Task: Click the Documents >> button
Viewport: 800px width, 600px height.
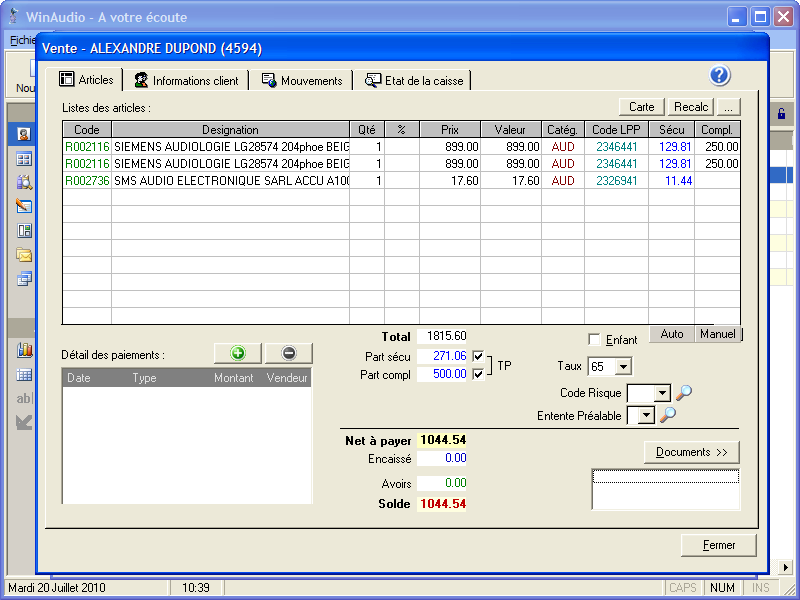Action: [691, 452]
